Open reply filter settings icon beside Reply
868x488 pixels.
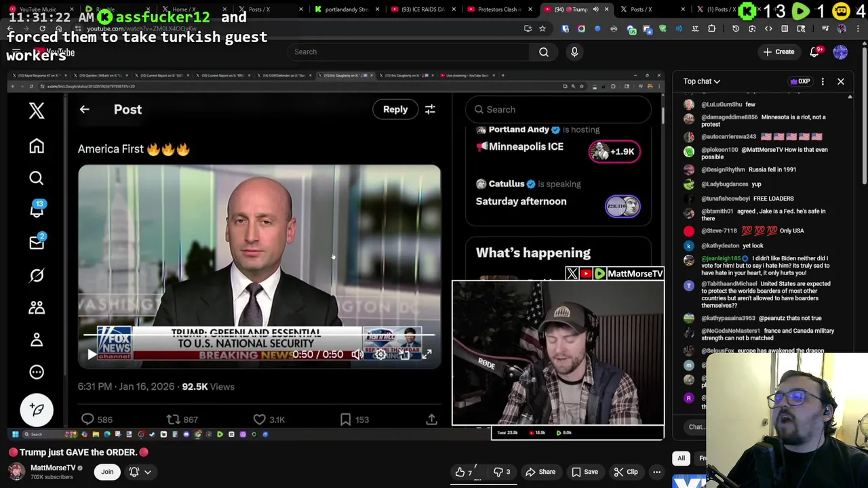(x=430, y=109)
